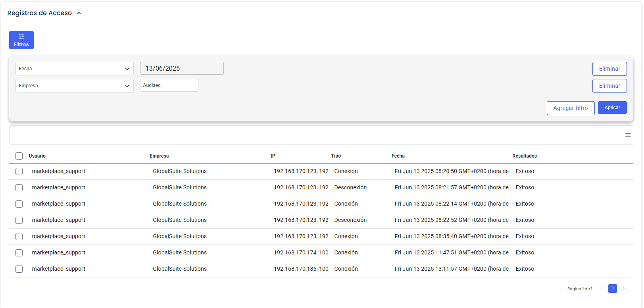Toggle the select-all checkbox in header

point(19,156)
